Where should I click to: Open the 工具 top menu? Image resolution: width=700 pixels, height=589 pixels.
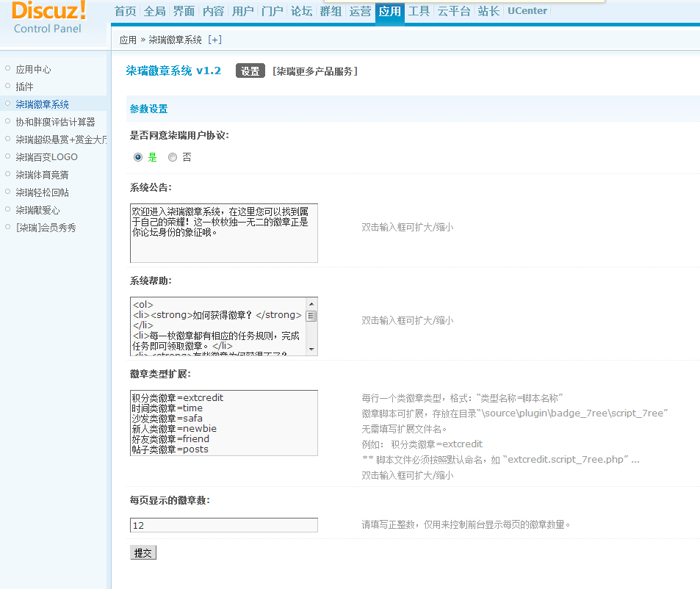[x=419, y=11]
